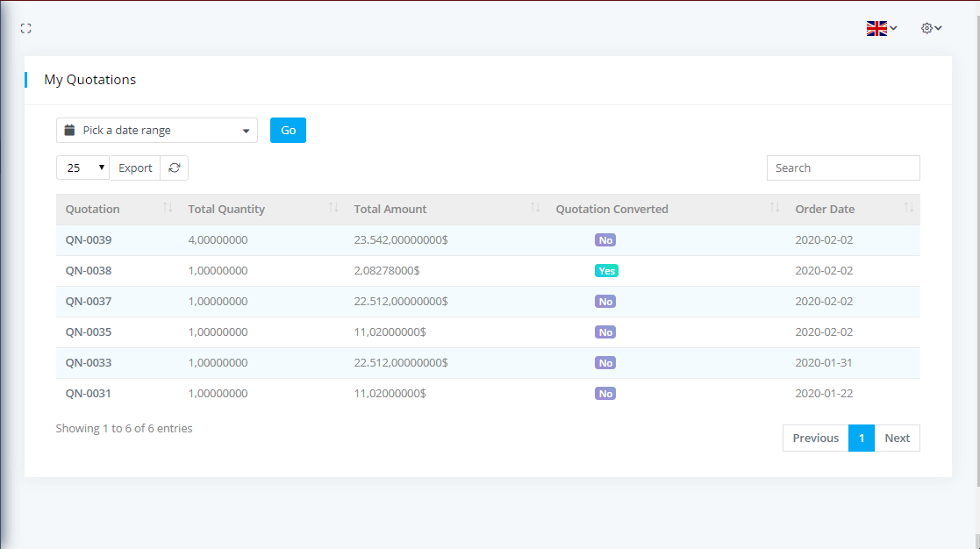Open quotation QN-0039
The width and height of the screenshot is (980, 549).
pyautogui.click(x=89, y=239)
